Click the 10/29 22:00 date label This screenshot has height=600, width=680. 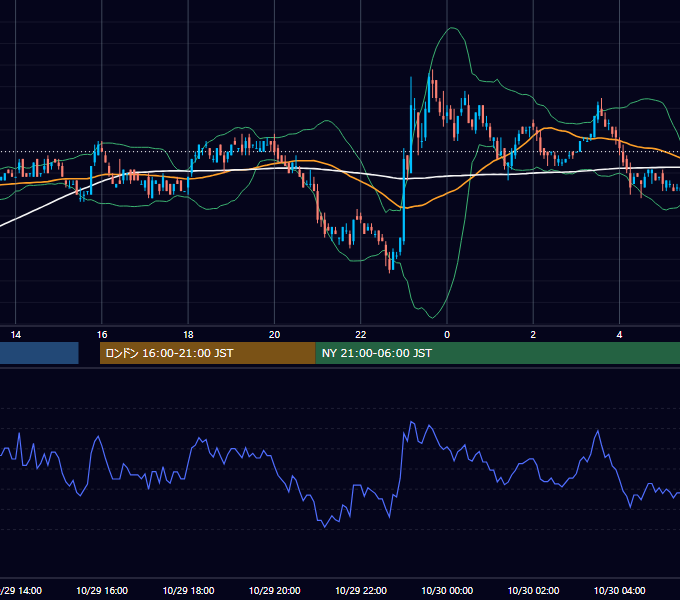click(361, 590)
